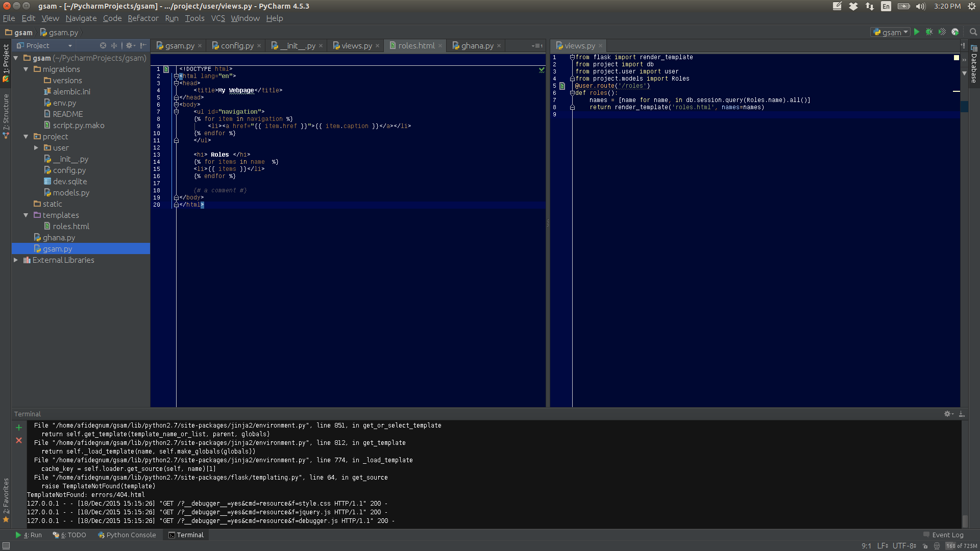This screenshot has height=551, width=980.
Task: Open the Python Console tool window
Action: coord(127,535)
